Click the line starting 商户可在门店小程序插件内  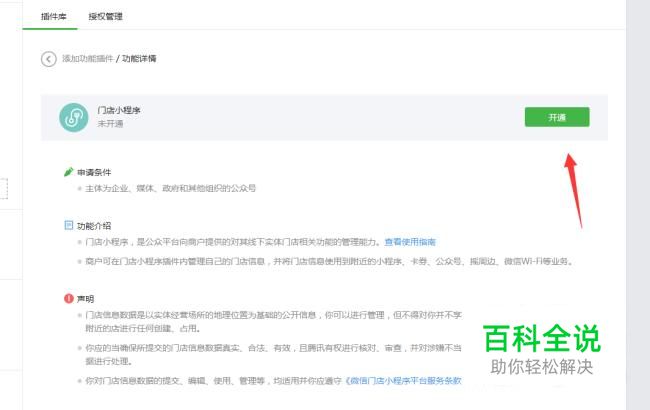(x=330, y=262)
